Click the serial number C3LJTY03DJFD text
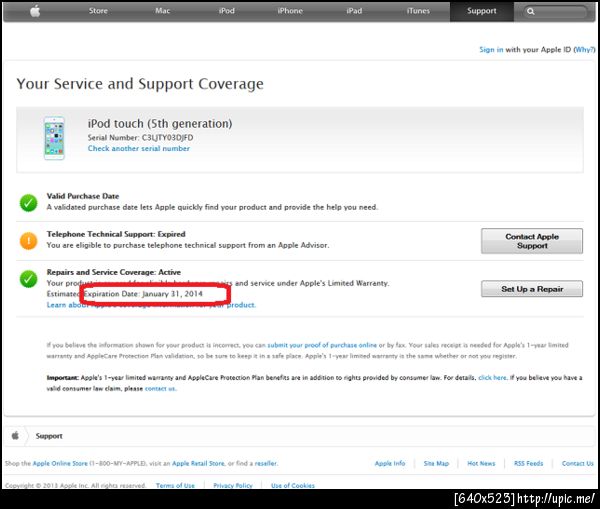Screen dimensions: 600x509 (x=167, y=137)
